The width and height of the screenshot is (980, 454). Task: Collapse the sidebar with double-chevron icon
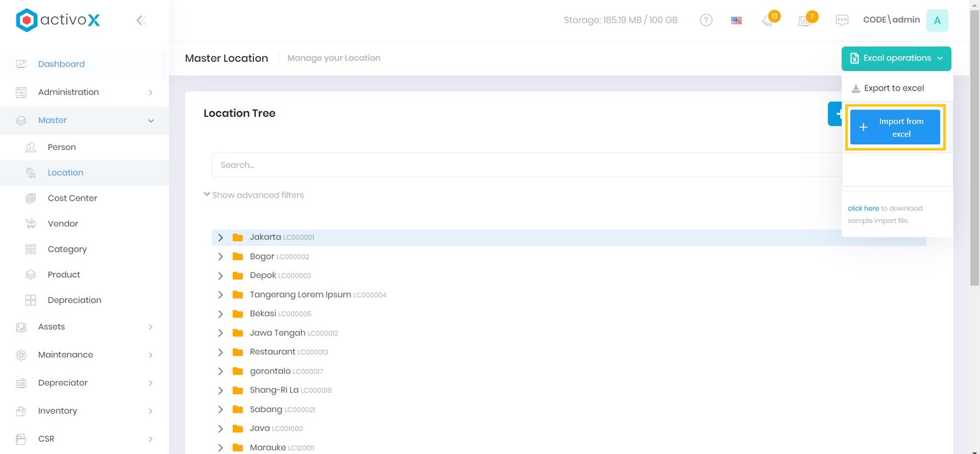click(141, 20)
